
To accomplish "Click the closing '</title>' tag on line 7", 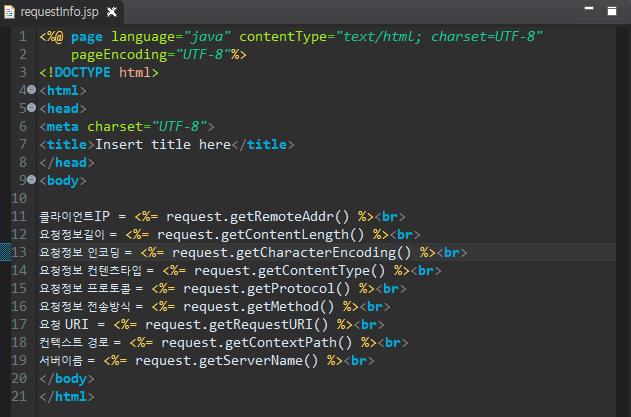I will (x=263, y=145).
